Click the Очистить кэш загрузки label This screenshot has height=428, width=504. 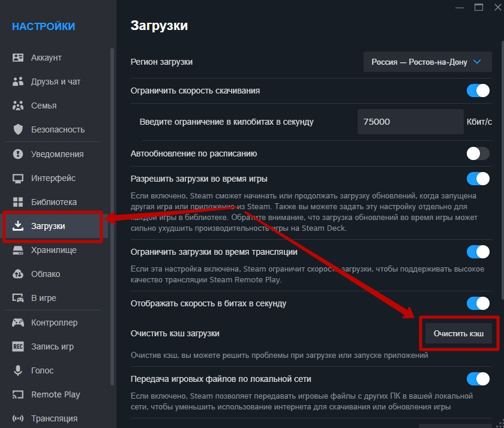175,333
